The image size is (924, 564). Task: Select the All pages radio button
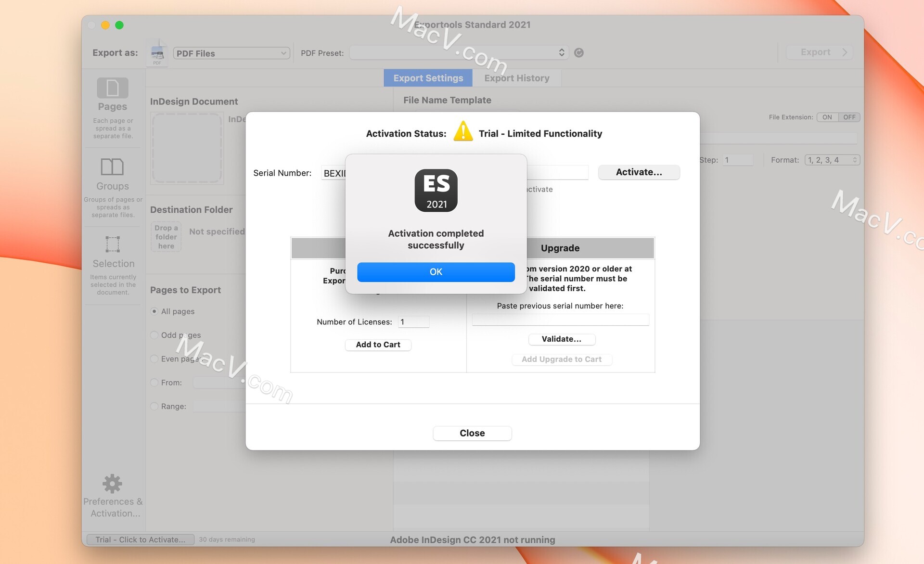point(154,311)
